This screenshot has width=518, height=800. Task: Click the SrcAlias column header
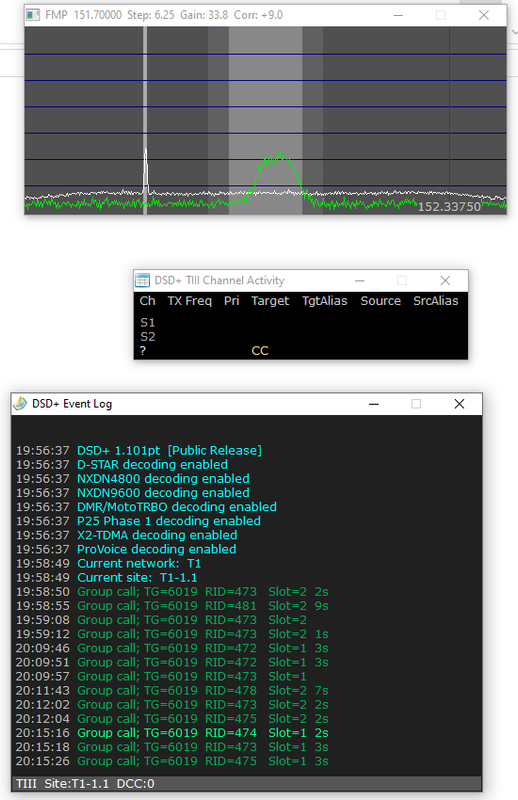tap(436, 301)
